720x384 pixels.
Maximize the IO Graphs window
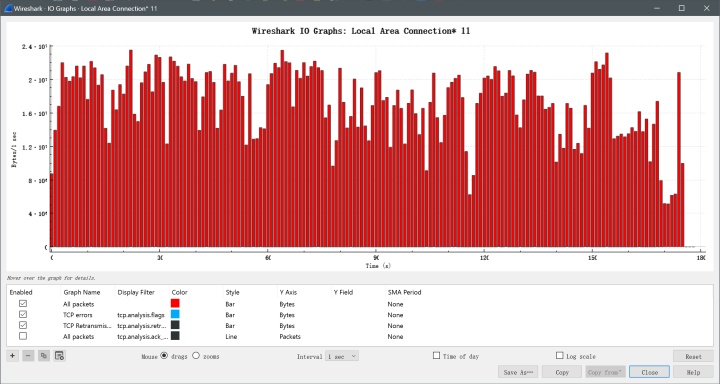[x=681, y=8]
